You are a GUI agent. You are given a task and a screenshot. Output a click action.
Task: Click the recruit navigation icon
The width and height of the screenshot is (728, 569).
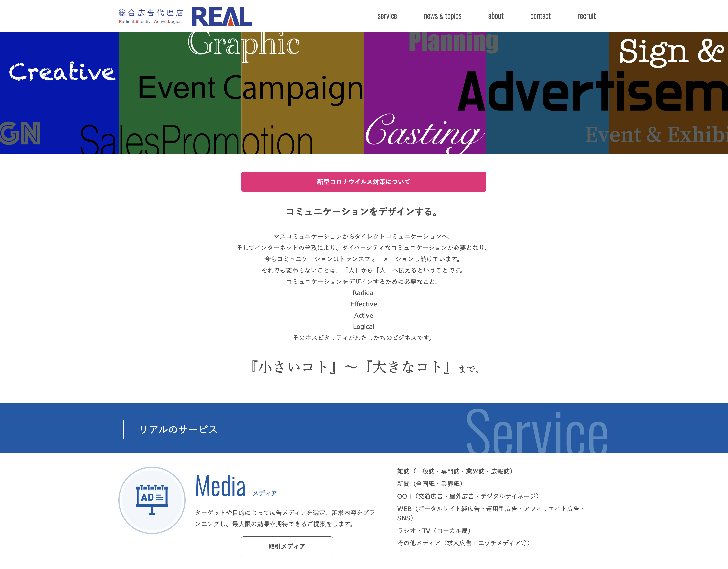587,16
